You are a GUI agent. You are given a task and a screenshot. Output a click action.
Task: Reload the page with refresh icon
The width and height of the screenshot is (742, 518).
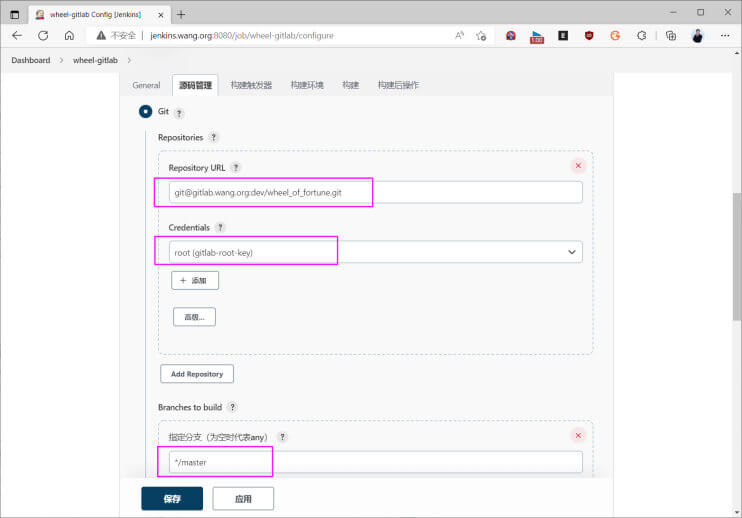click(43, 35)
